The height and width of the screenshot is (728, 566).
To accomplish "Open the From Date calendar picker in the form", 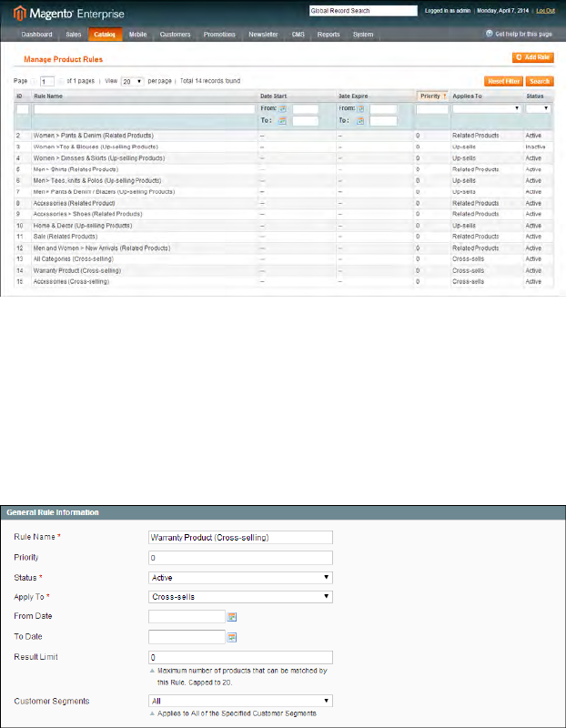I will point(232,617).
